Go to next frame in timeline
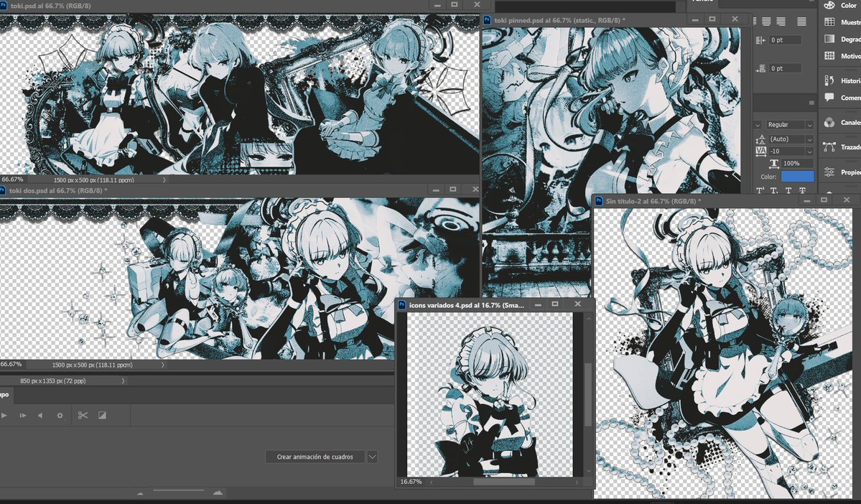 pyautogui.click(x=23, y=416)
